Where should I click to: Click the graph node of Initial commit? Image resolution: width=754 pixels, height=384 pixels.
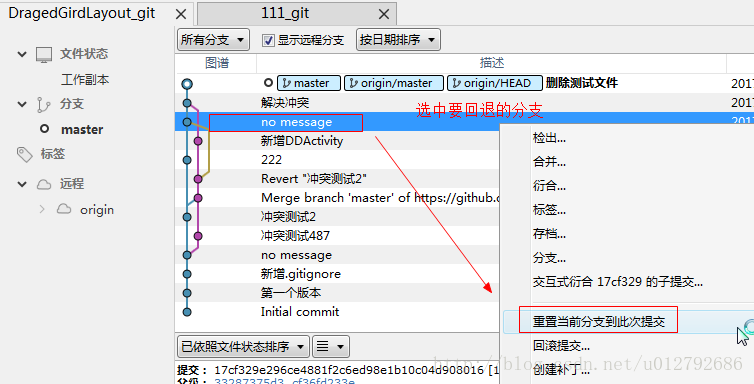tap(187, 312)
